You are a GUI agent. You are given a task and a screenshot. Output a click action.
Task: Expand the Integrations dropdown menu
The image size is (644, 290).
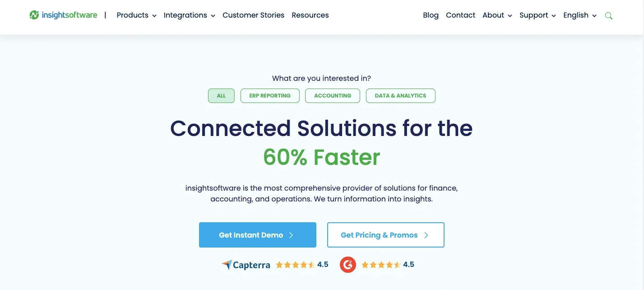[189, 15]
